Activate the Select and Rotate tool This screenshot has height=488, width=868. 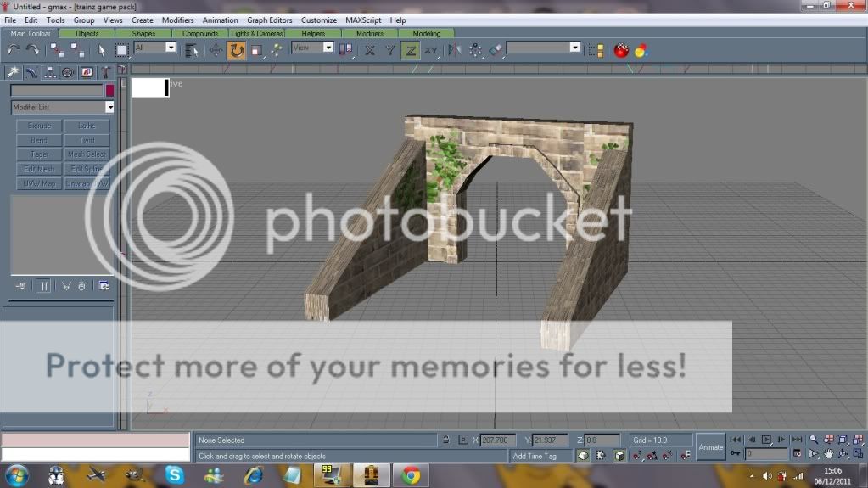coord(237,50)
